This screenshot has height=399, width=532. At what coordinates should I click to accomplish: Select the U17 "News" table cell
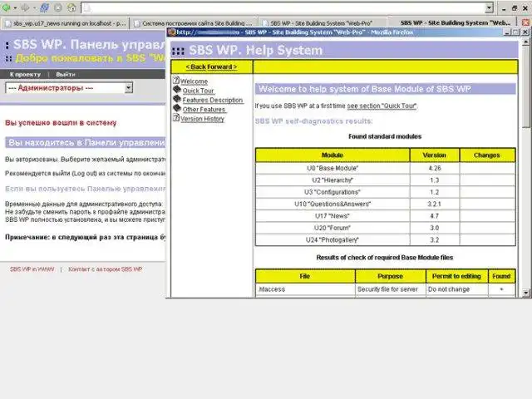click(332, 216)
